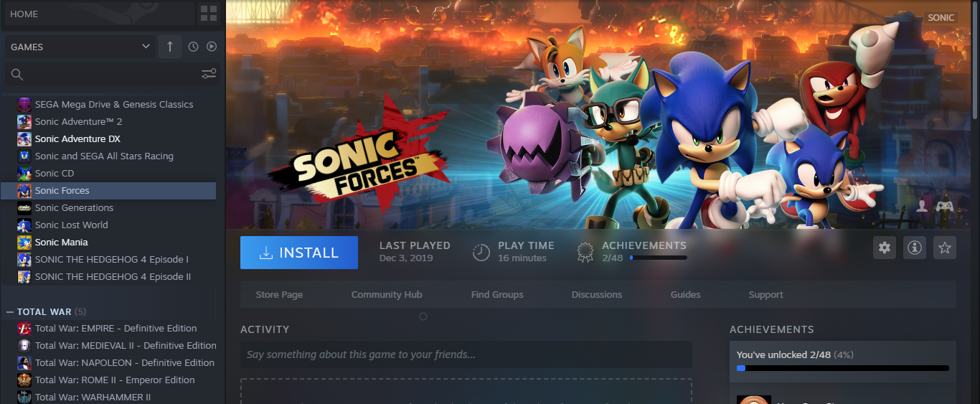980x404 pixels.
Task: Open advanced filter sliders icon
Action: (209, 74)
